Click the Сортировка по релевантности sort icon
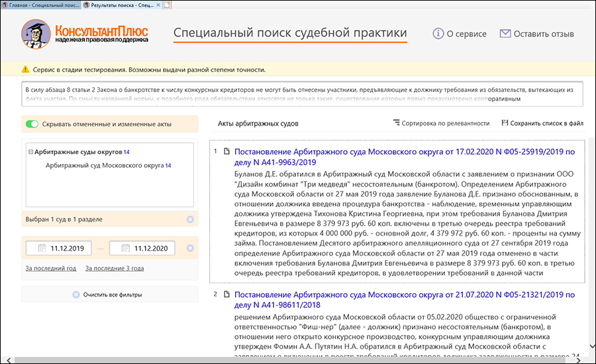The image size is (596, 364). click(x=397, y=122)
